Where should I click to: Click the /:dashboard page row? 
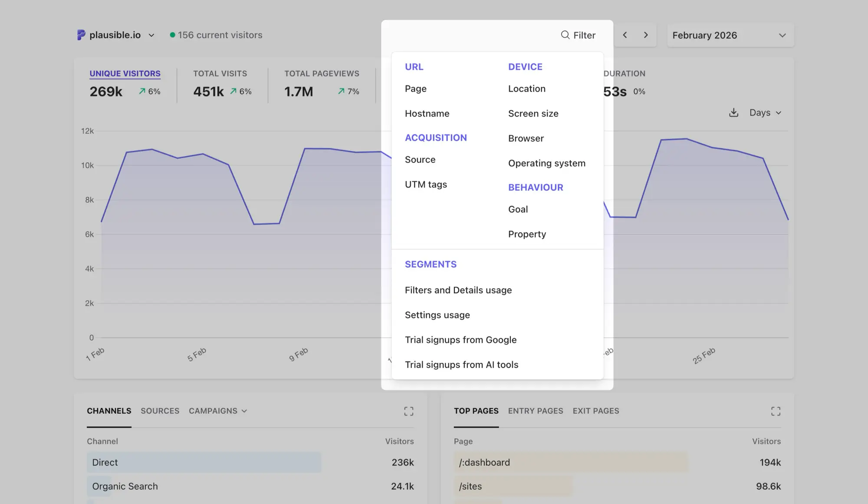484,463
